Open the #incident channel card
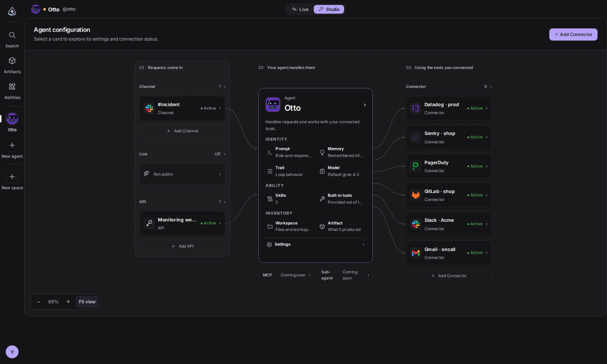The height and width of the screenshot is (364, 607). coord(182,108)
